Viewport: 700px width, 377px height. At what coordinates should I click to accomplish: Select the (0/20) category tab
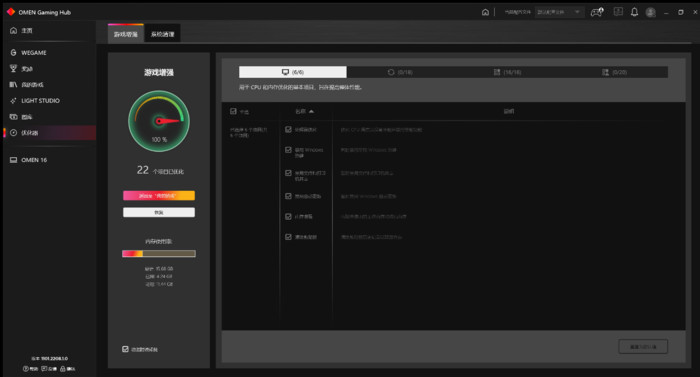click(614, 72)
